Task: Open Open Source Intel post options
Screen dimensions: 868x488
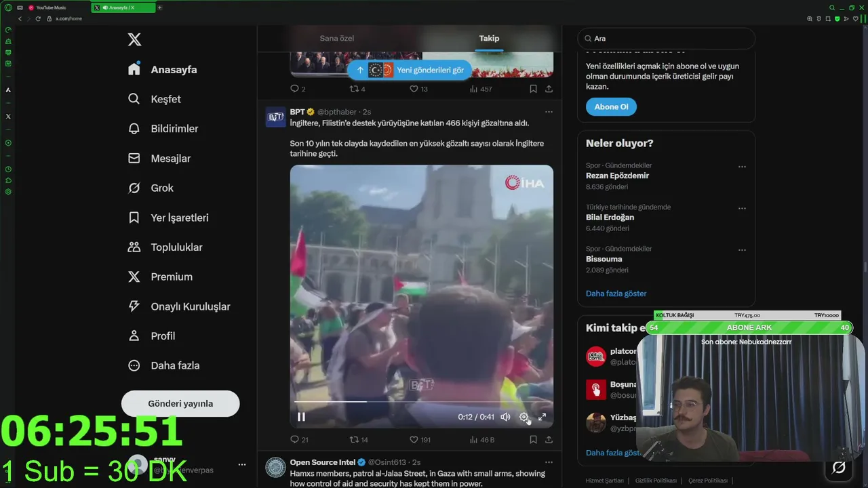Action: [x=549, y=462]
